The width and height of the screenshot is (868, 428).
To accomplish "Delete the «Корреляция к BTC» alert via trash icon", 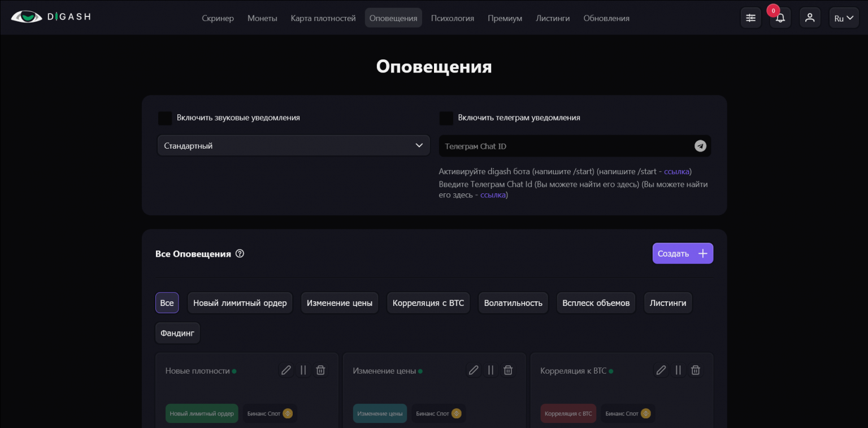I will pos(695,370).
